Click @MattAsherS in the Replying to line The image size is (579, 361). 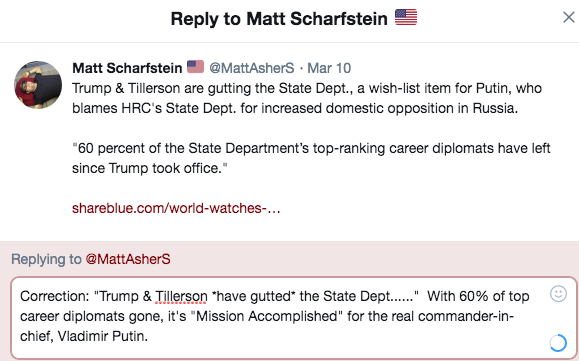(x=128, y=259)
